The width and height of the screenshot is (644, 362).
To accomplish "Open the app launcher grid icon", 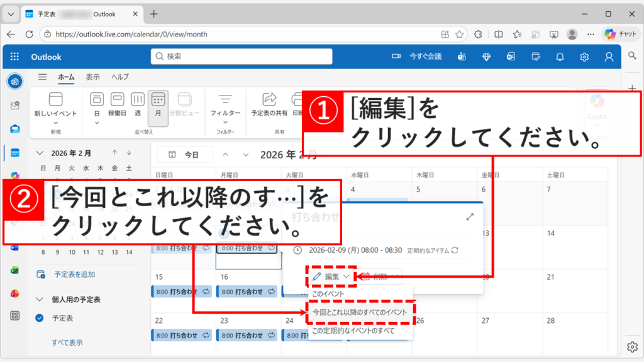I will (14, 57).
